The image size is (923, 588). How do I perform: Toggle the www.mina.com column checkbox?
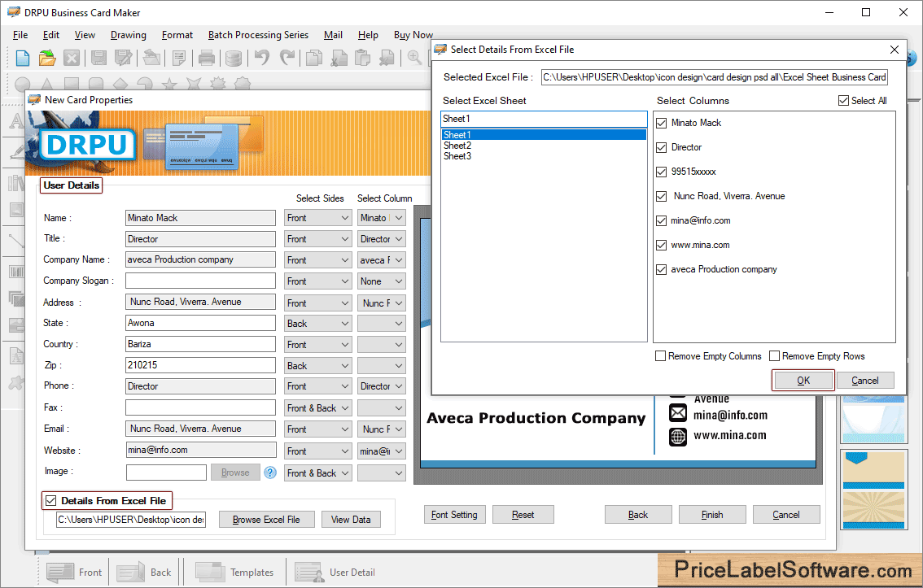[661, 245]
